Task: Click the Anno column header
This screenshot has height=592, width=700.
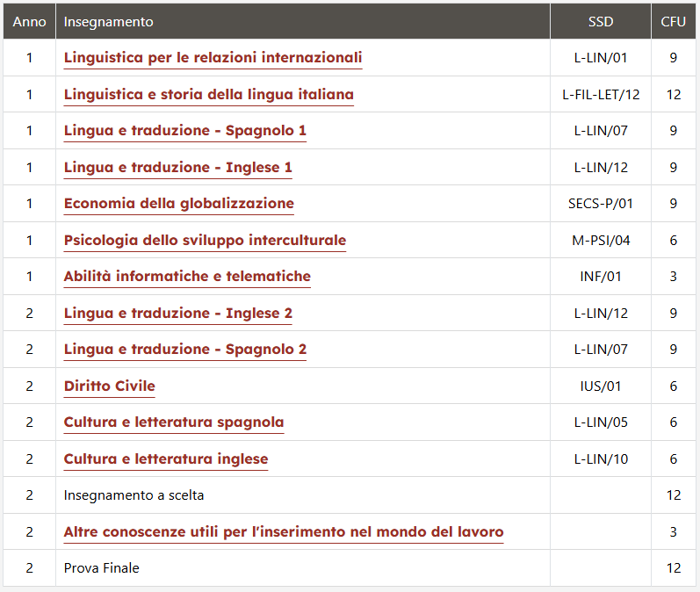Action: [x=30, y=22]
